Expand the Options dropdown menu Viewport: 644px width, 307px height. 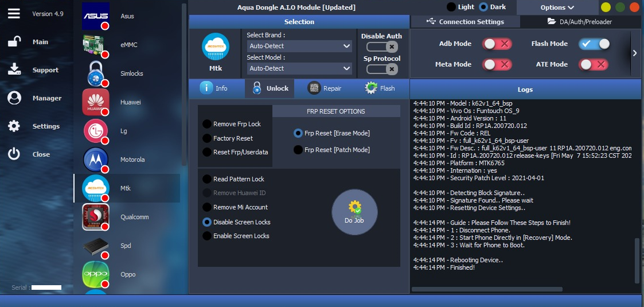point(557,7)
